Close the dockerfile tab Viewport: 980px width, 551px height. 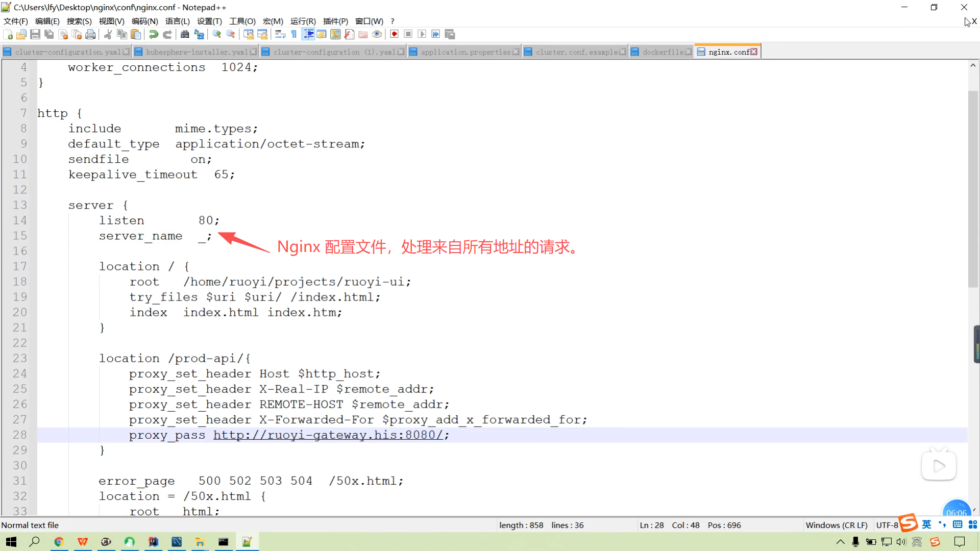pos(689,52)
